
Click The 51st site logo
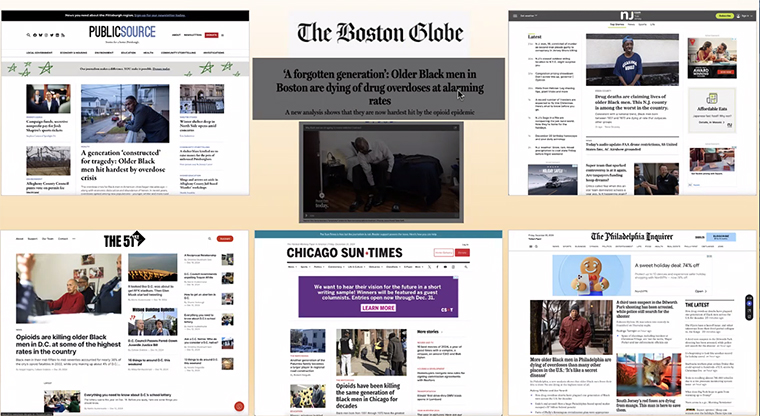[x=124, y=240]
